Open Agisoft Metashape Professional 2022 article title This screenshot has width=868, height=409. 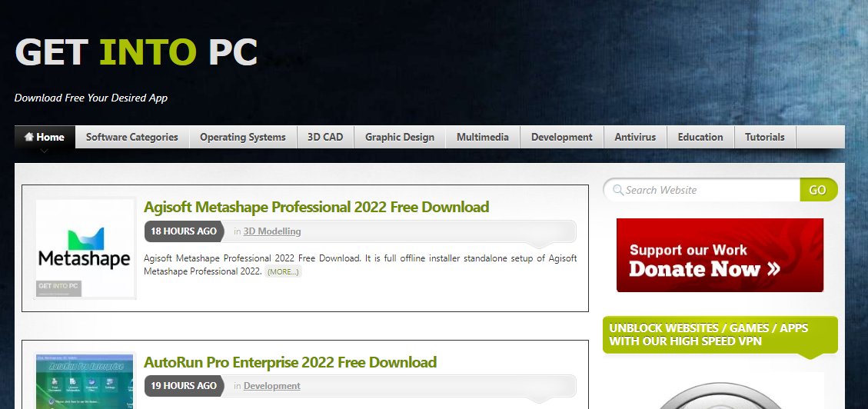pos(316,207)
